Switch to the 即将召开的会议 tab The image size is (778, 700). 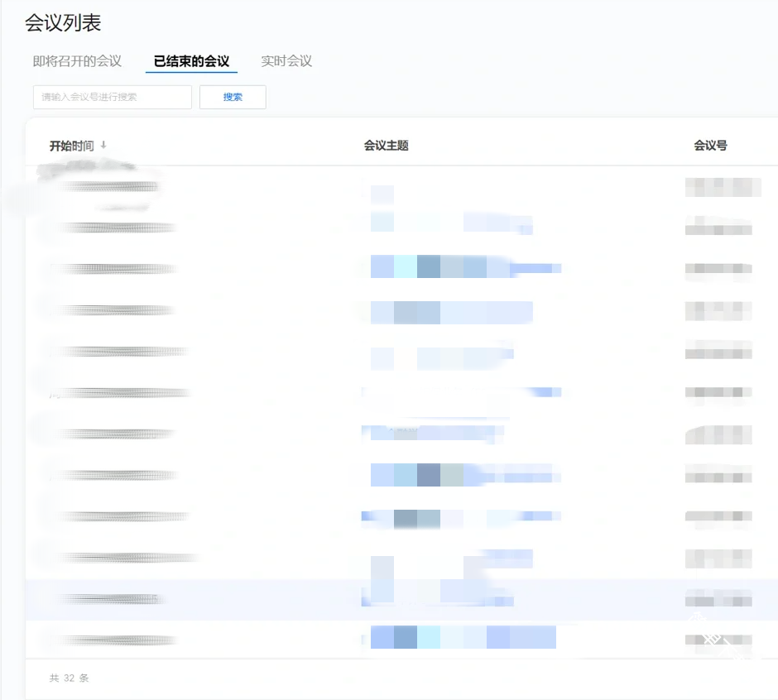click(77, 61)
